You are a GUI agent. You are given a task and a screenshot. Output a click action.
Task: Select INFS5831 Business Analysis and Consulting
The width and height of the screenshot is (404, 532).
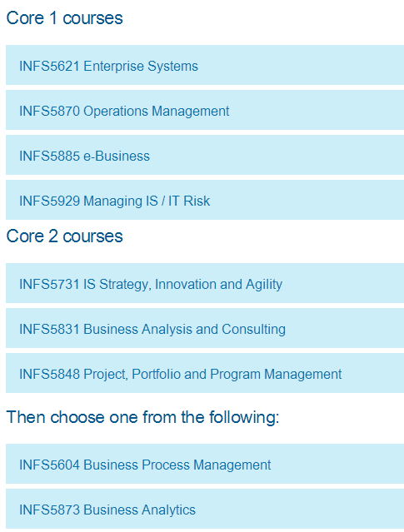coord(205,328)
